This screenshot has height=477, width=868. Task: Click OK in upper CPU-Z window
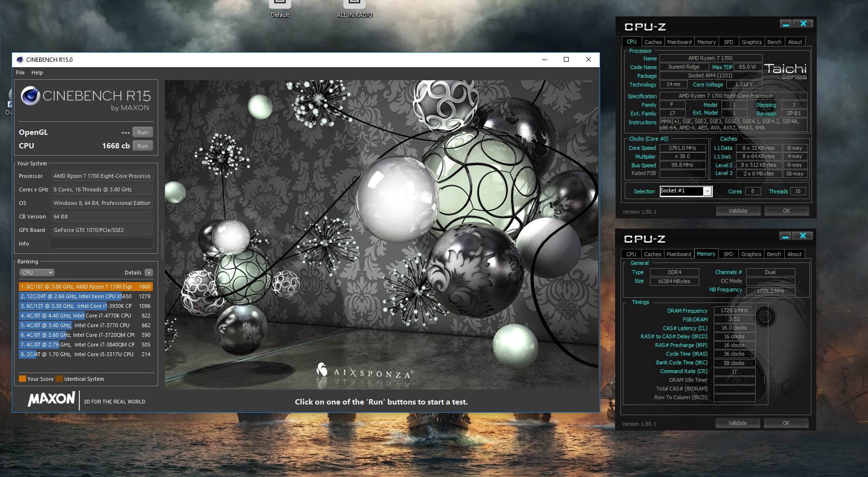pyautogui.click(x=786, y=211)
